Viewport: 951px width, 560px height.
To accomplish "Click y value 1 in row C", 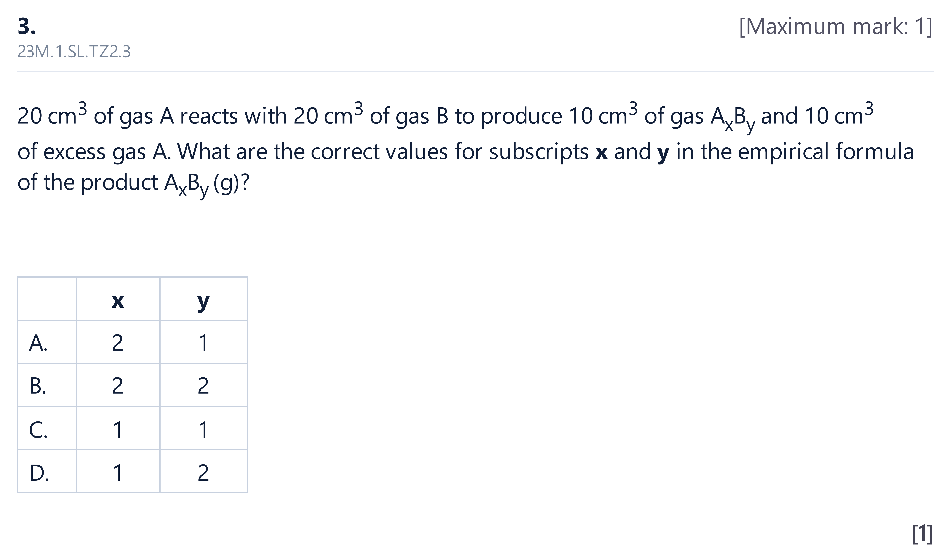I will tap(203, 429).
